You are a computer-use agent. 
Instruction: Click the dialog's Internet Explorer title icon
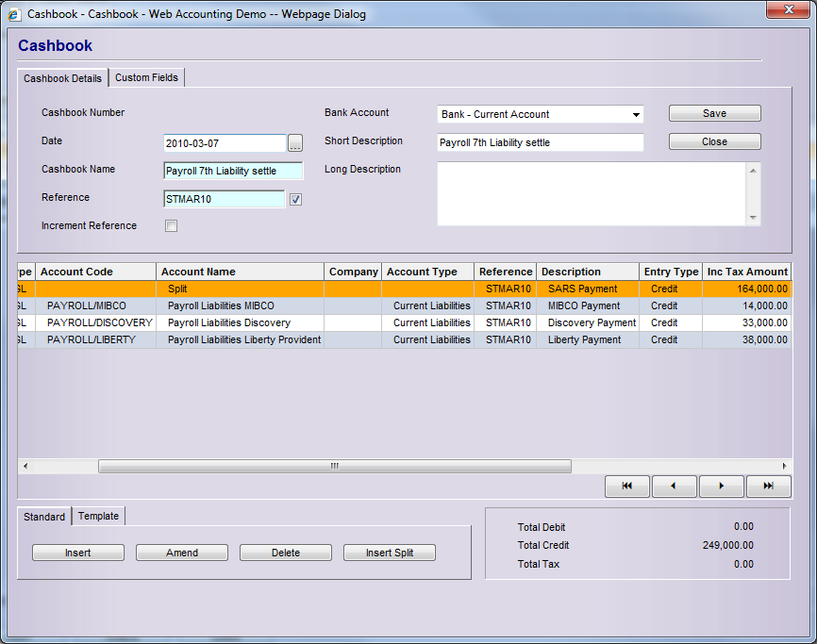13,14
